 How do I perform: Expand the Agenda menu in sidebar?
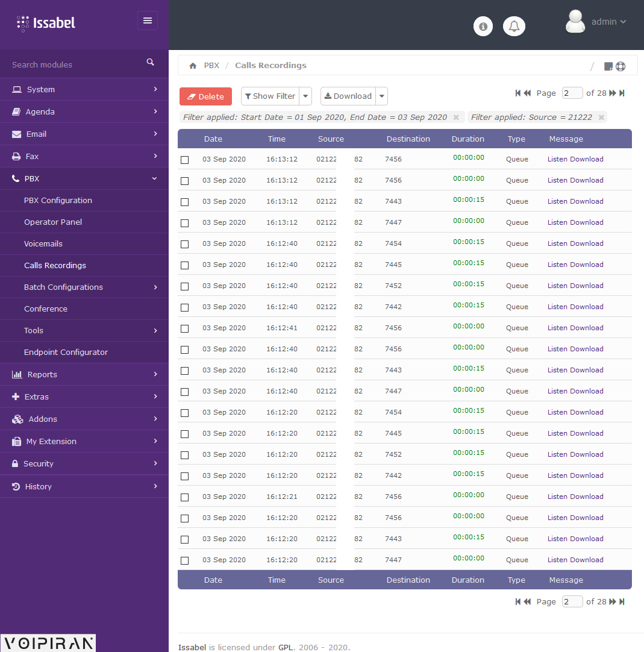pos(84,111)
